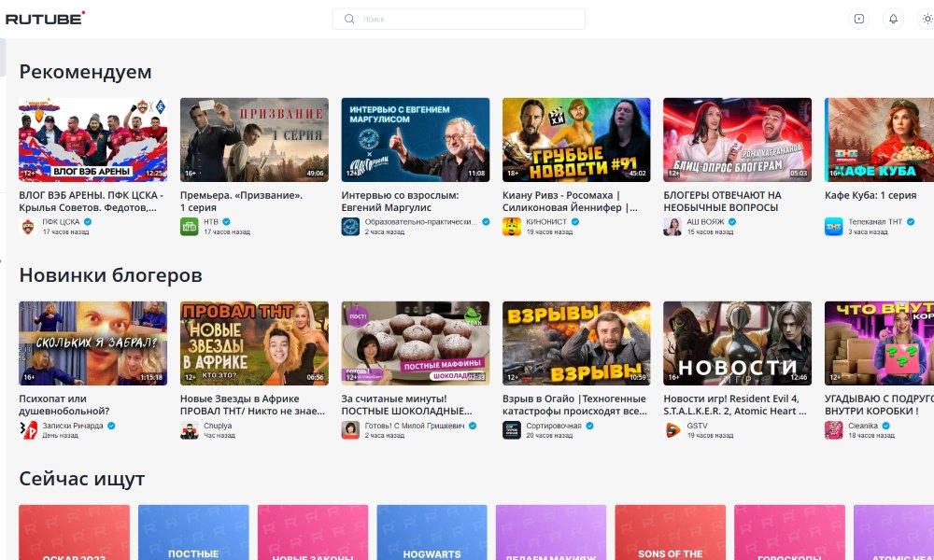This screenshot has width=934, height=560.
Task: Click the RUTUBE logo
Action: [45, 18]
